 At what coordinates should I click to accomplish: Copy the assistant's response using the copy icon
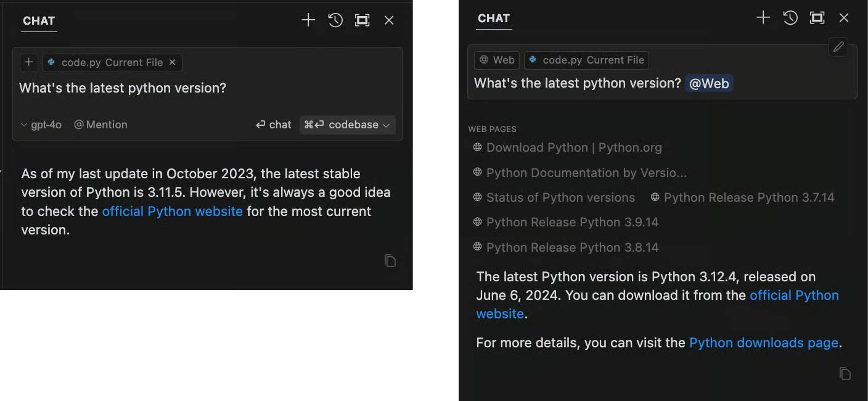pos(390,260)
